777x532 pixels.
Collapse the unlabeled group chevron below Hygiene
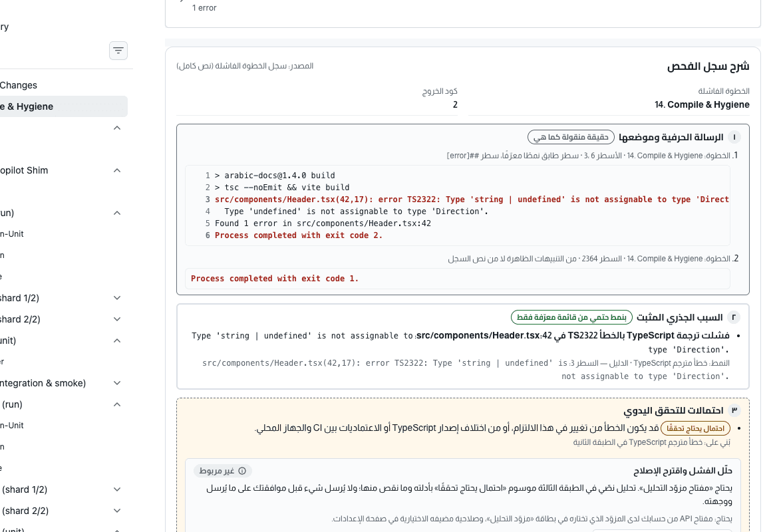pos(117,128)
